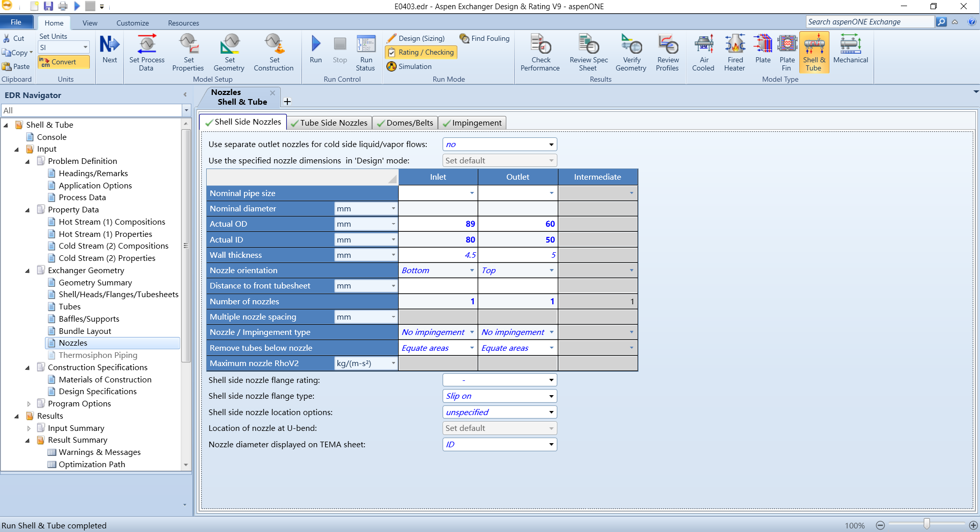Select Air Cooled model type
The width and height of the screenshot is (980, 532).
click(703, 53)
